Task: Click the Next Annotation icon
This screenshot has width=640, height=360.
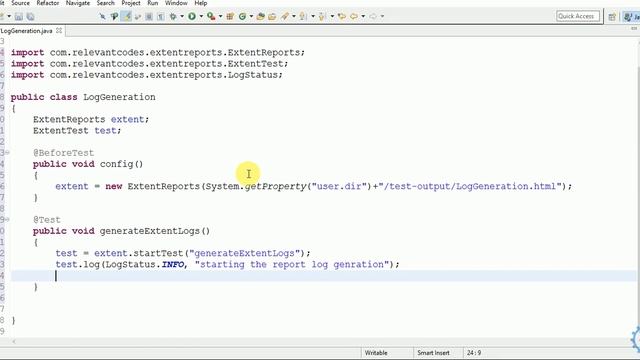Action: (x=303, y=16)
